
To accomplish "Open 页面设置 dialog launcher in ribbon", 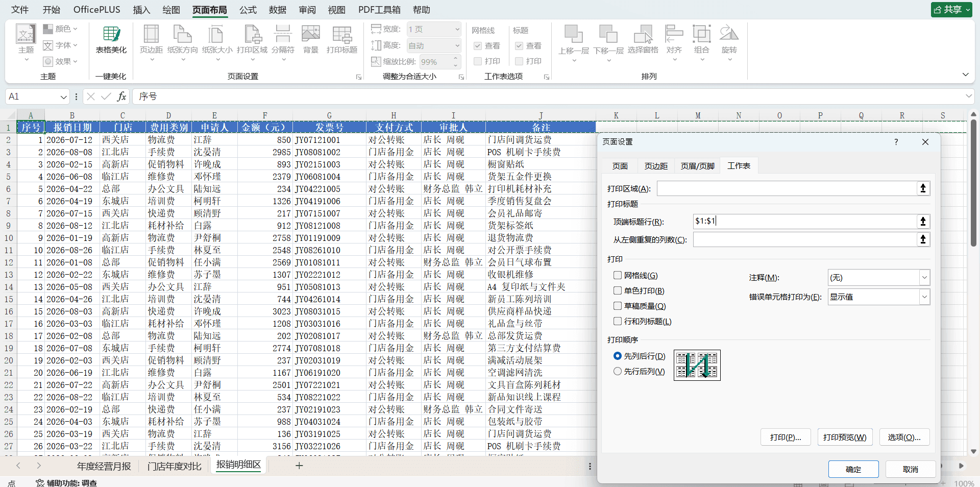I will pyautogui.click(x=358, y=77).
